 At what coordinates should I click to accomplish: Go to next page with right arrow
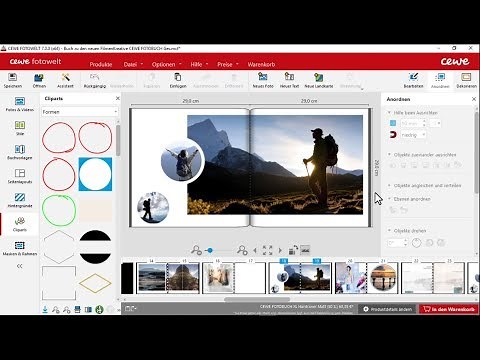(x=280, y=250)
